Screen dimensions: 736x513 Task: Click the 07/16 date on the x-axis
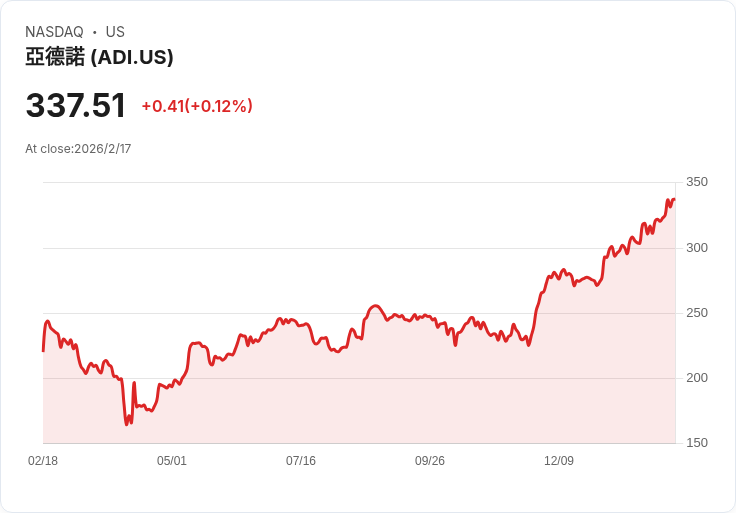301,461
